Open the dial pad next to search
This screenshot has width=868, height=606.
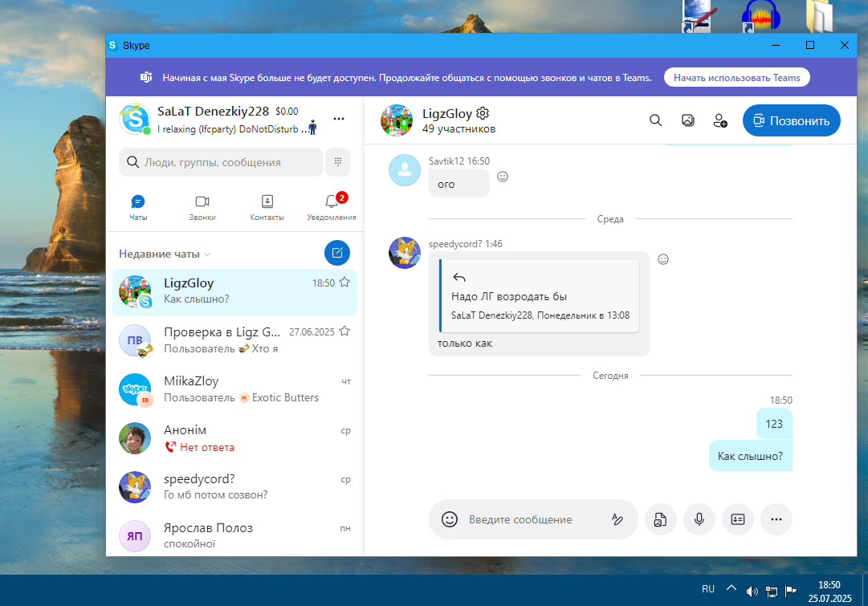pyautogui.click(x=337, y=162)
